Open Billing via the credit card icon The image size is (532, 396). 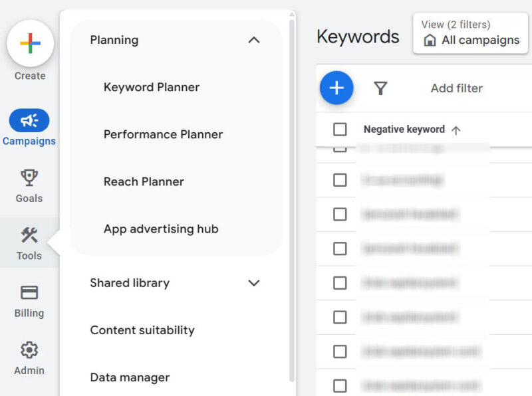click(29, 292)
